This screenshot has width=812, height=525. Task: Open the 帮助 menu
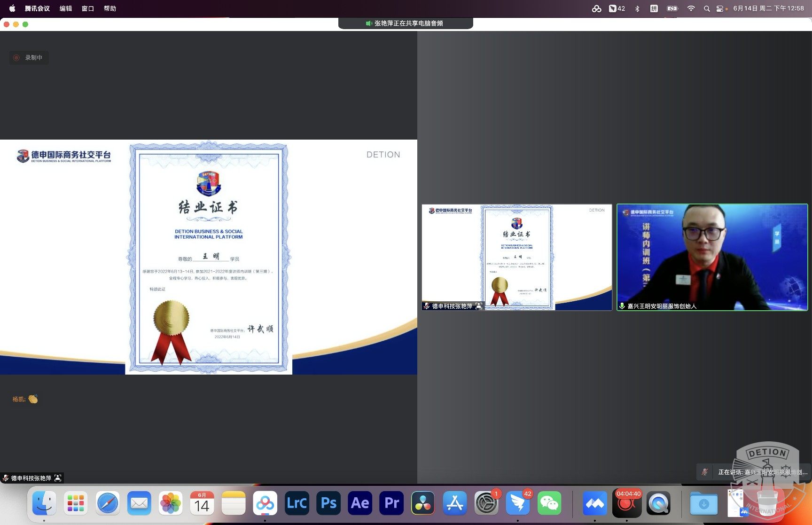(x=110, y=8)
